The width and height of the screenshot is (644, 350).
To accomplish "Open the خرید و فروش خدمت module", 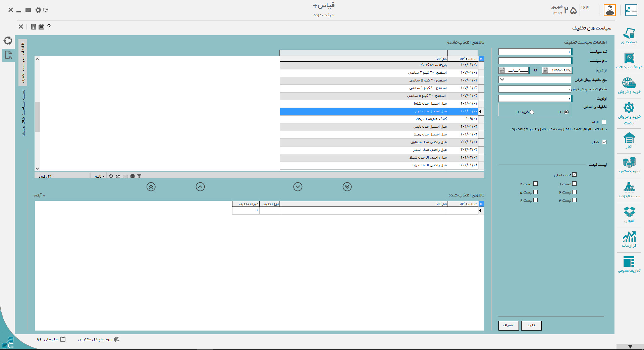I will tap(629, 113).
